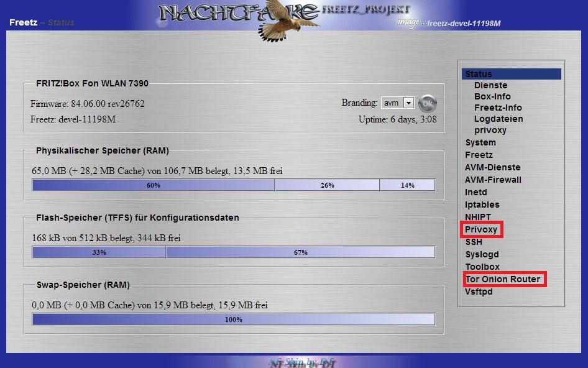Viewport: 588px width, 368px height.
Task: Click the 67% flash free bar segment
Action: tap(300, 252)
